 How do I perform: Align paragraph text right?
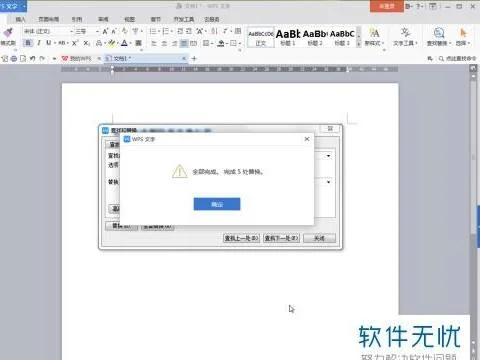pos(174,43)
